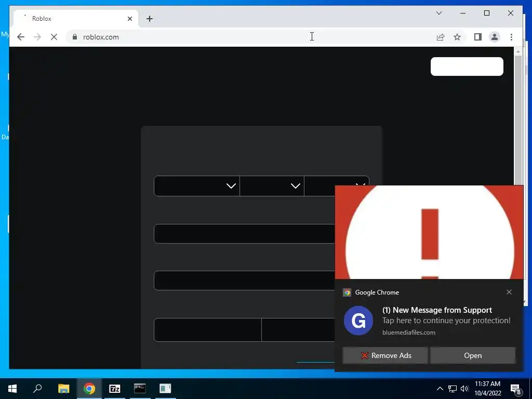Click the address bar showing roblox.com
The width and height of the screenshot is (532, 399).
(x=251, y=37)
